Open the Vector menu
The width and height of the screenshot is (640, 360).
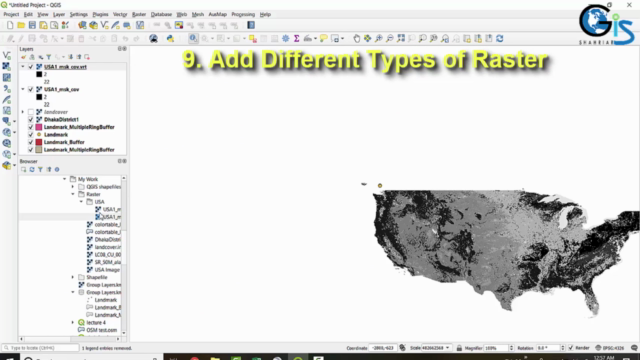click(x=120, y=14)
